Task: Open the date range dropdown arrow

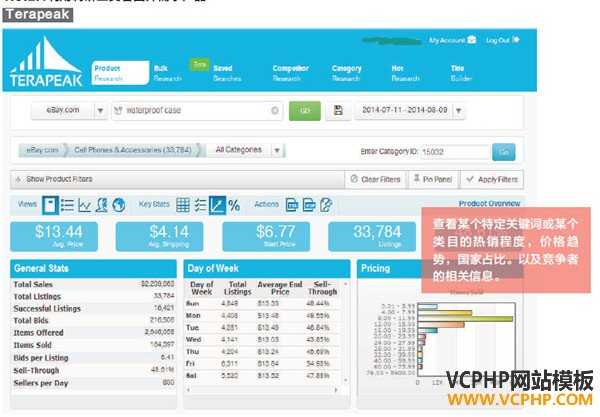Action: (x=459, y=111)
